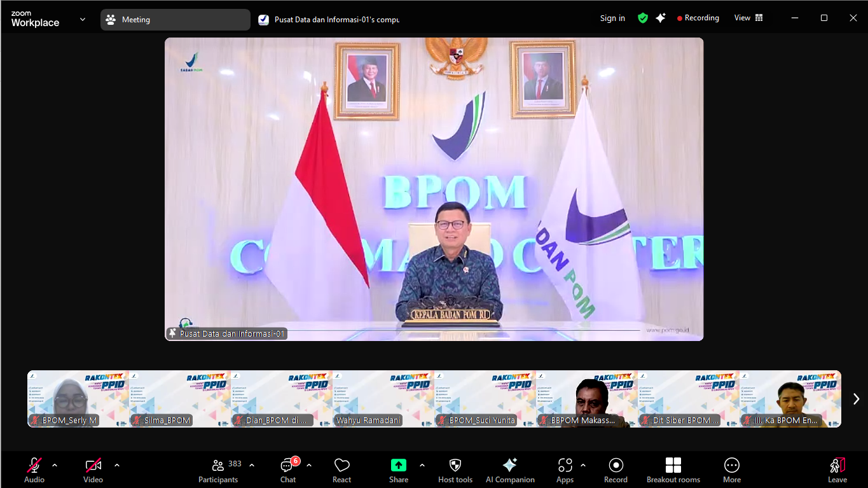
Task: Click the Record button
Action: (x=616, y=470)
